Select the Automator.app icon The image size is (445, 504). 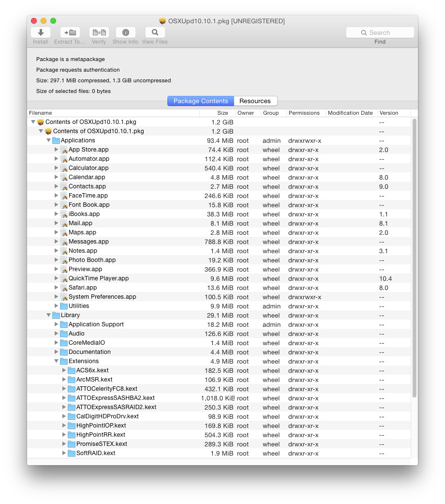(x=64, y=159)
